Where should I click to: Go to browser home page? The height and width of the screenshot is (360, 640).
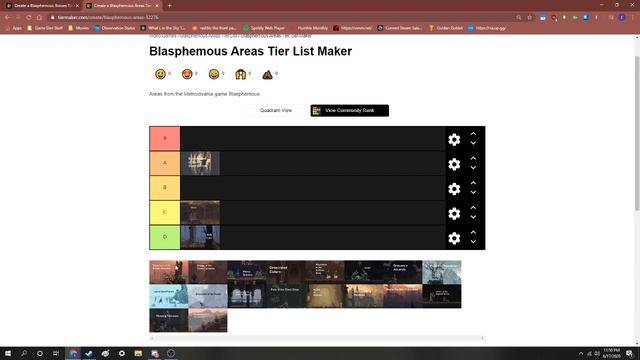pos(39,18)
